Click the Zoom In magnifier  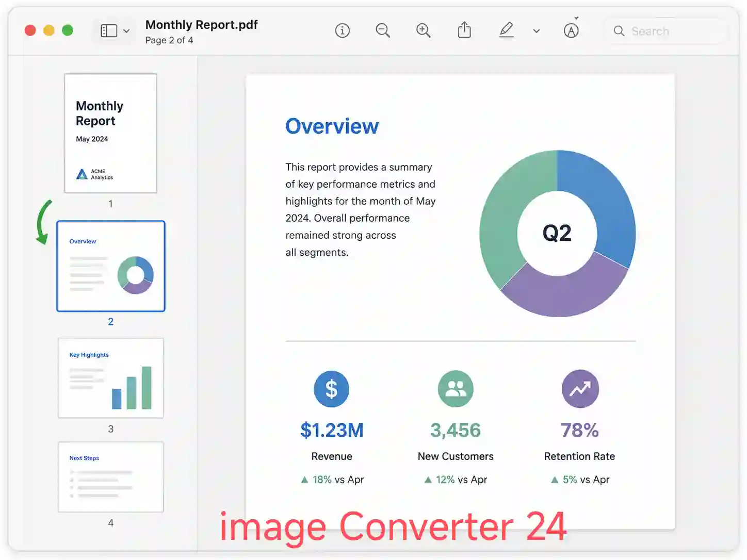click(x=424, y=30)
